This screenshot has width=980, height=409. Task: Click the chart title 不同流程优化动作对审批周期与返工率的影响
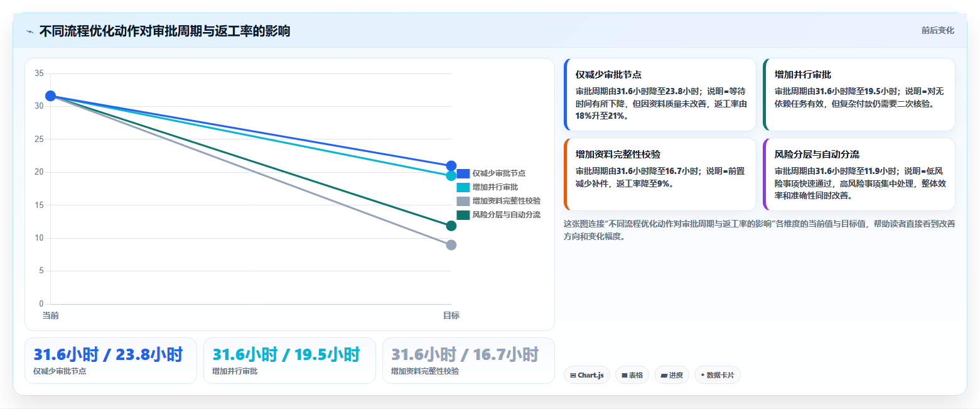tap(165, 31)
